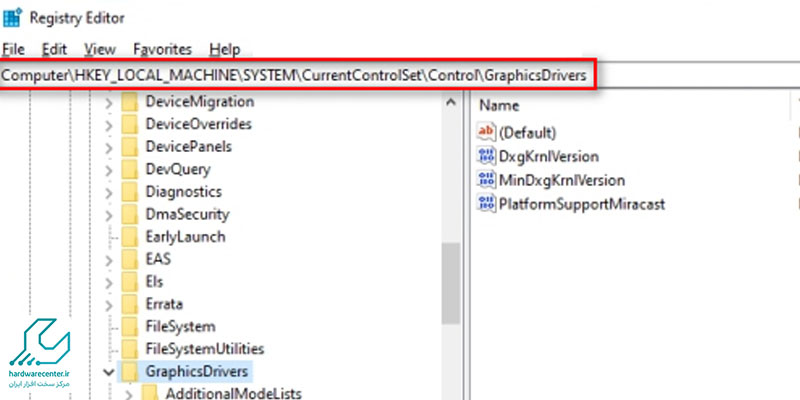This screenshot has width=800, height=400.
Task: Expand the DmaSecurity key
Action: click(x=109, y=215)
